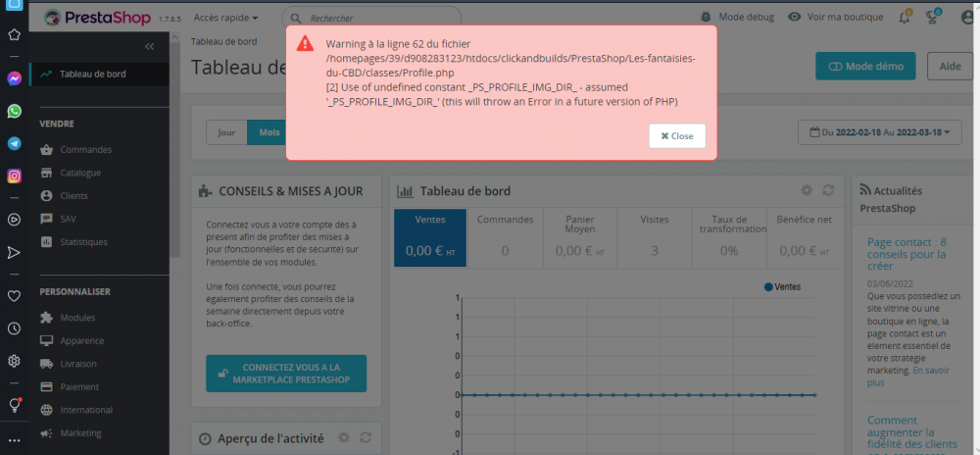Image resolution: width=980 pixels, height=455 pixels.
Task: Open the heart bookmarks icon in sidebar
Action: (15, 295)
